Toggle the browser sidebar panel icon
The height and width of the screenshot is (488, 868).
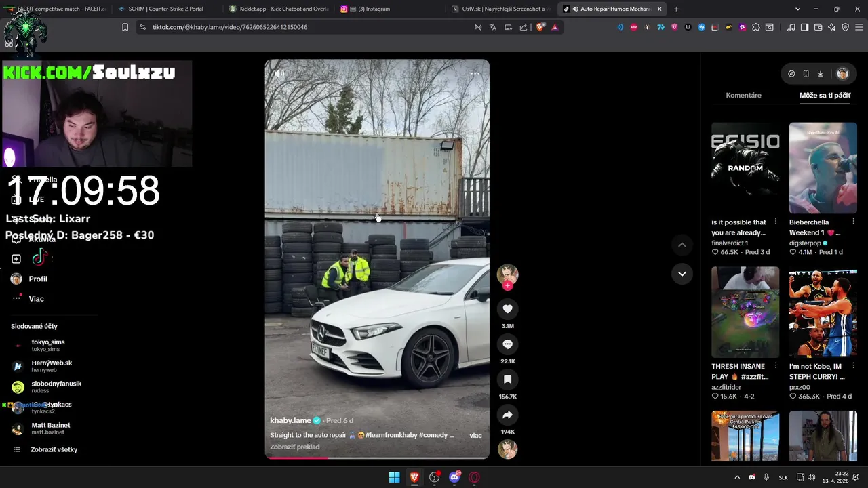[804, 27]
